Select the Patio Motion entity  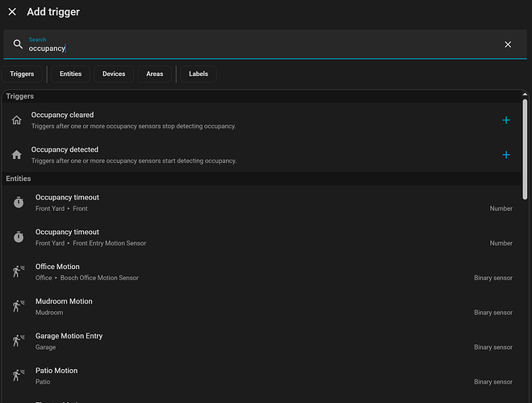tap(242, 376)
